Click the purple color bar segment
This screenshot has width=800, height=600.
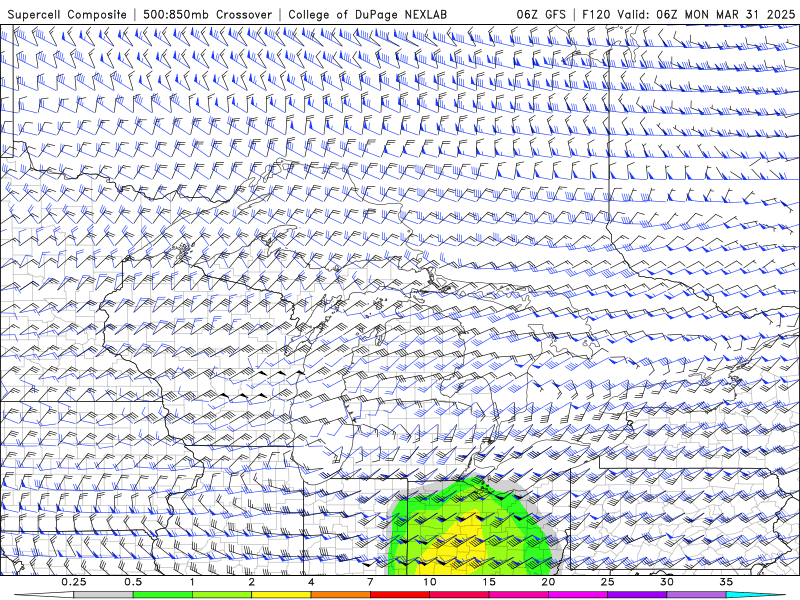pos(637,595)
